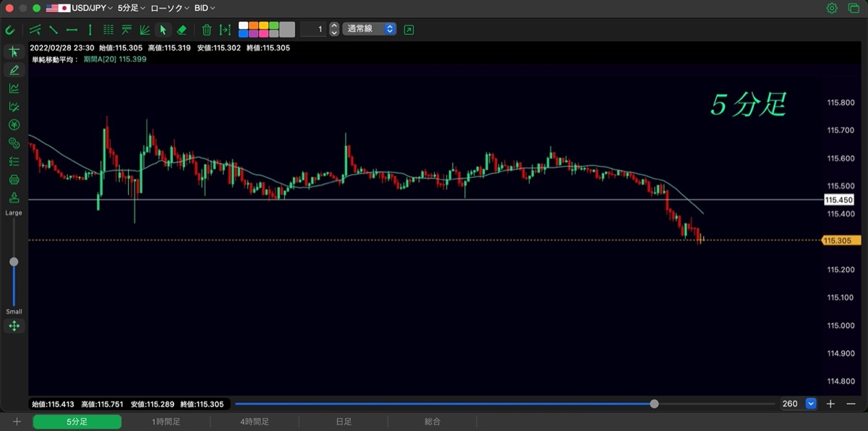
Task: Open the ローソク chart type dropdown
Action: click(169, 8)
